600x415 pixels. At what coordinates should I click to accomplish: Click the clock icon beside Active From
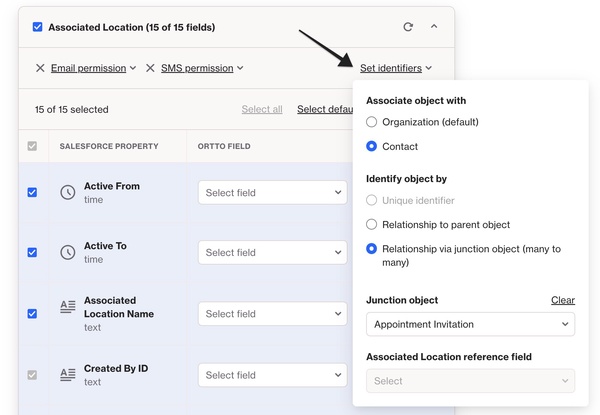pyautogui.click(x=68, y=192)
